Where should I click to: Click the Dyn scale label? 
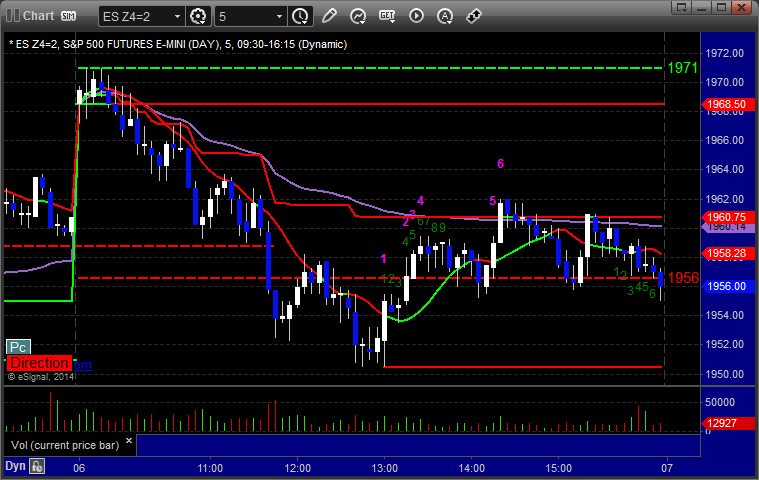point(15,466)
